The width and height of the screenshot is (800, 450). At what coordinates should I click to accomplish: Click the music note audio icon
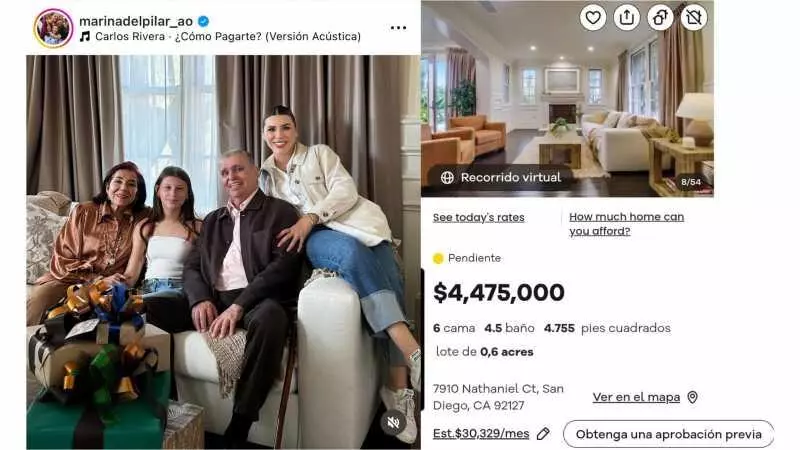(x=85, y=36)
